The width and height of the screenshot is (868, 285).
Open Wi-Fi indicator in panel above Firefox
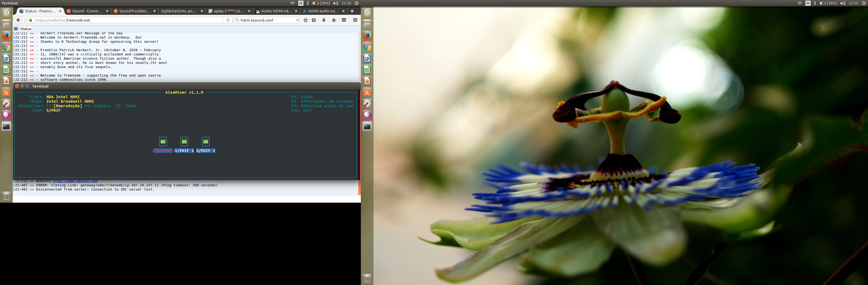[292, 3]
